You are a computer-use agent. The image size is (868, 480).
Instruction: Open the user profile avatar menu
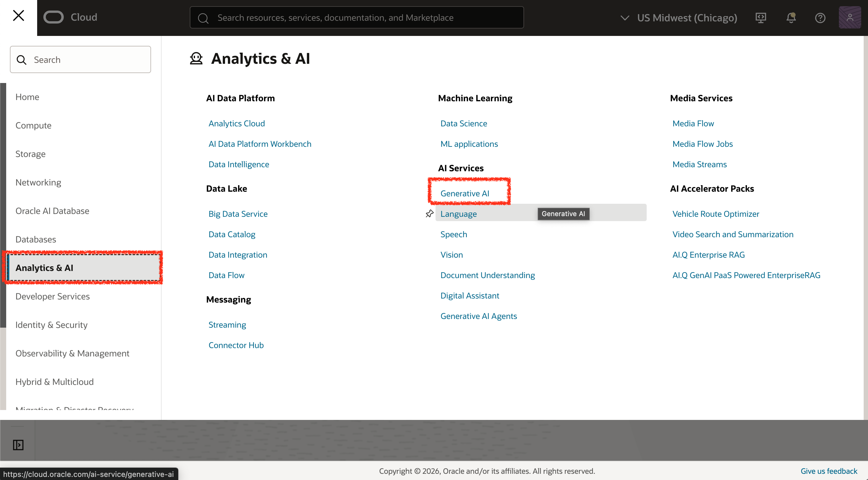click(x=849, y=18)
